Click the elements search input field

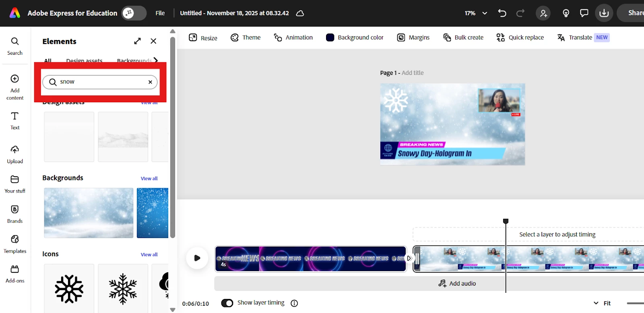(100, 82)
